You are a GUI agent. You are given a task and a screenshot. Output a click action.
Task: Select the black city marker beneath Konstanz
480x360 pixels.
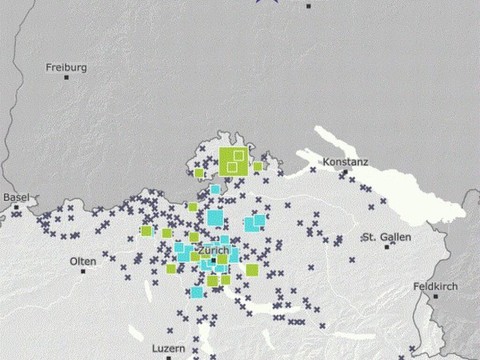tap(346, 172)
